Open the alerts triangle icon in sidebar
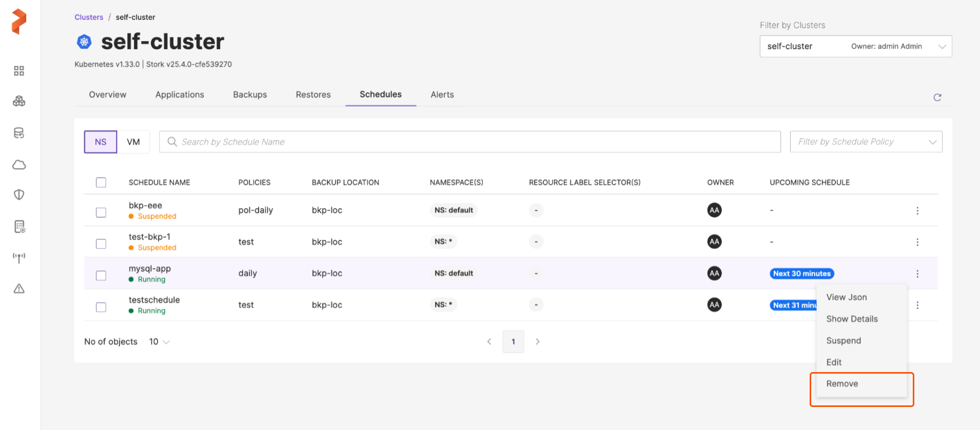Viewport: 980px width, 430px height. coord(19,289)
